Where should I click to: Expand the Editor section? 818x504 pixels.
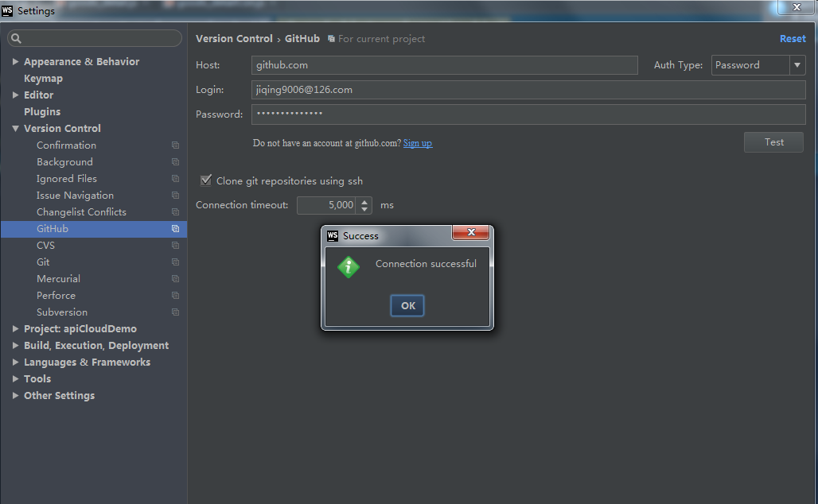[x=15, y=95]
